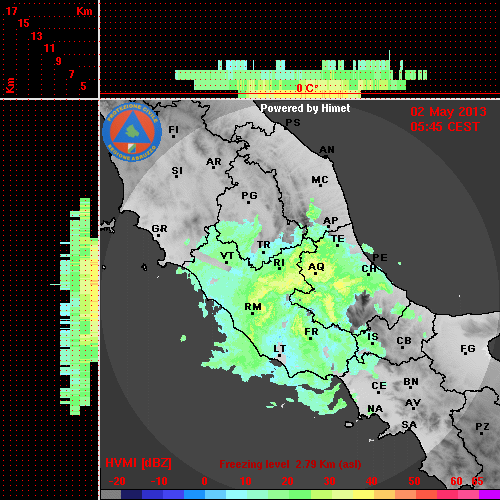Screen dimensions: 500x500
Task: Click the '65' dBZ scale value
Action: pos(477,481)
